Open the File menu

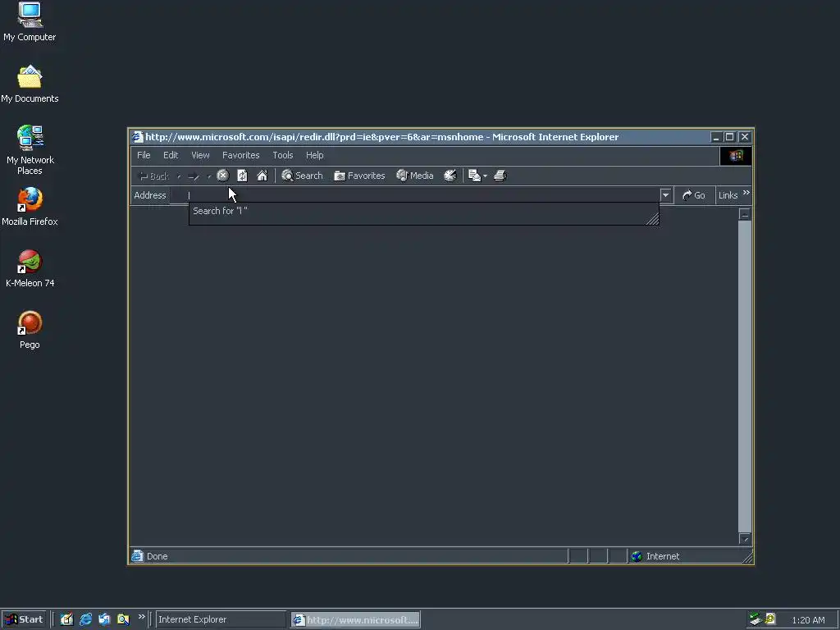(144, 155)
